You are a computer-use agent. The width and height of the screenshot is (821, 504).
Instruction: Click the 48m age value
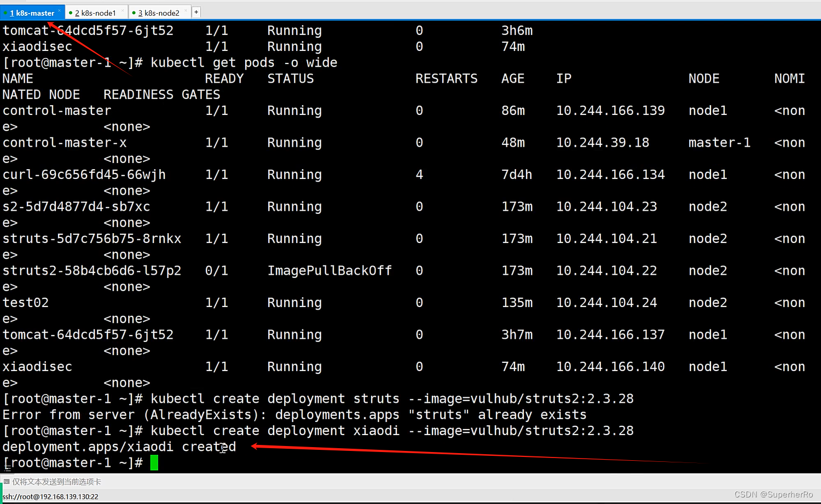coord(513,142)
